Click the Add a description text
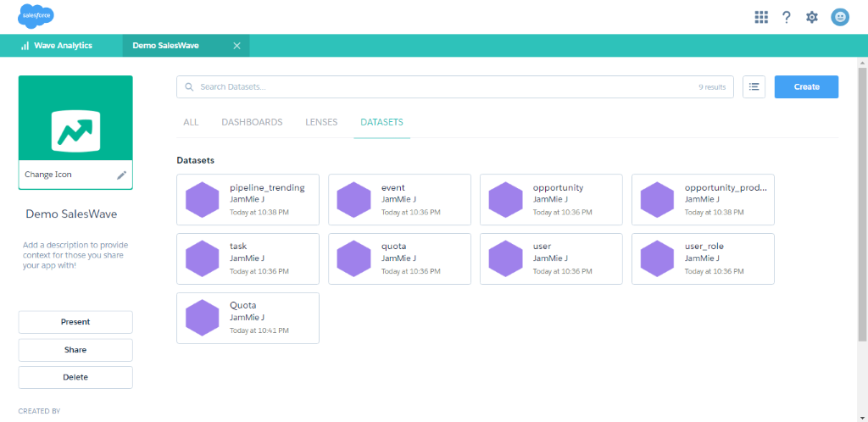868x422 pixels. point(75,255)
